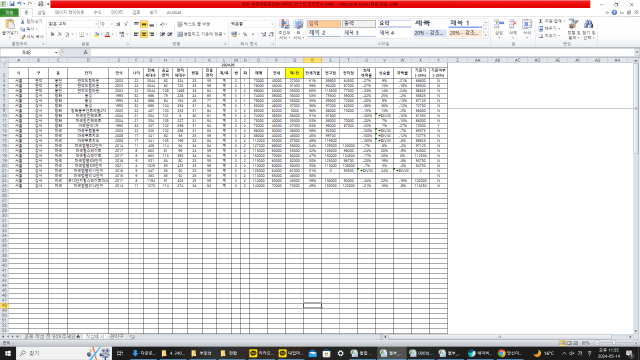Toggle bold formatting button

[x=52, y=34]
